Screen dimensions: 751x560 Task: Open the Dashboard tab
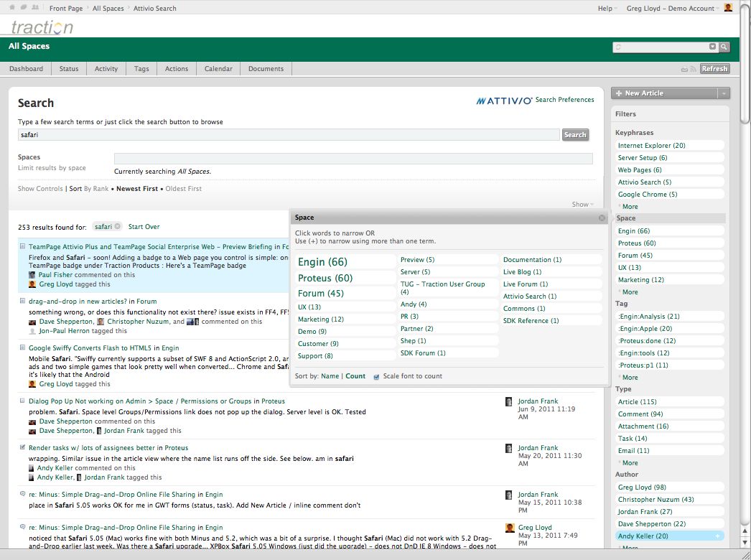[27, 68]
